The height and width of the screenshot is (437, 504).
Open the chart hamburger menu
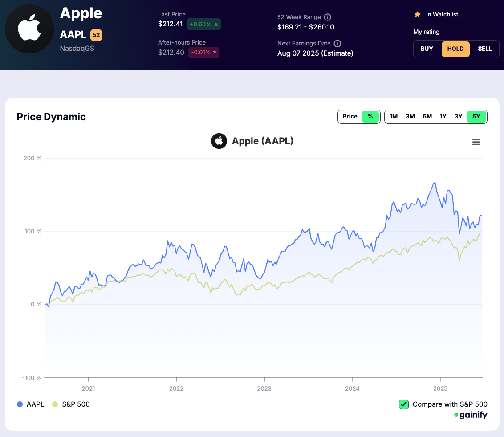pos(476,142)
